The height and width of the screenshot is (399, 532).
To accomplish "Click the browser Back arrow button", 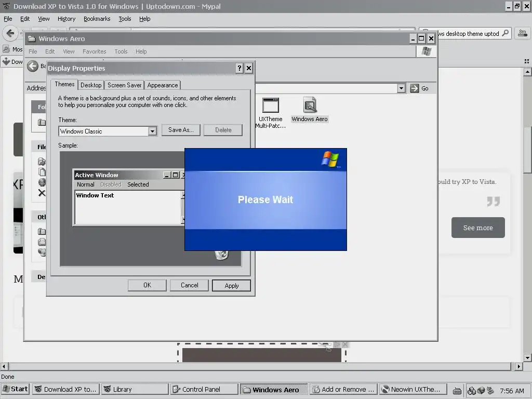I will pos(10,33).
